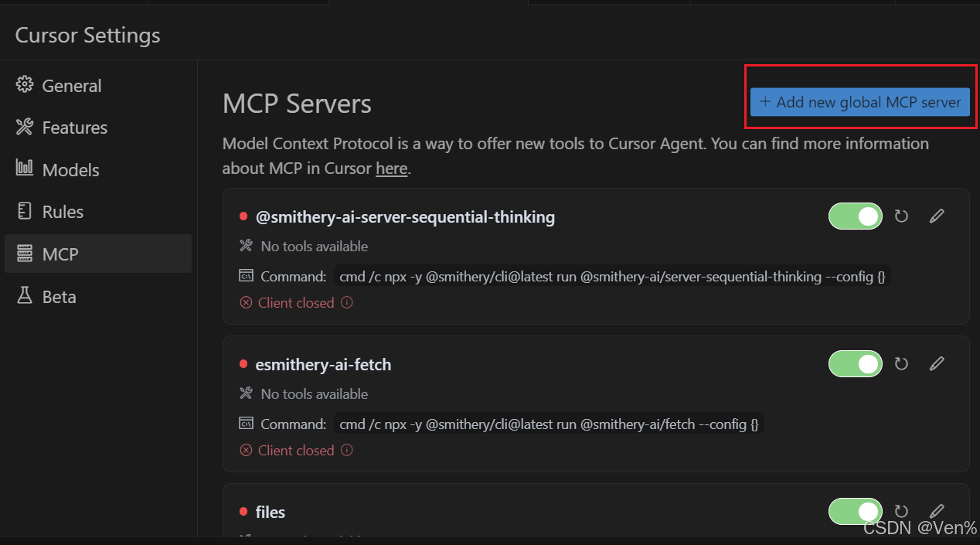Click the Cursor Settings title
This screenshot has height=545, width=980.
click(x=88, y=36)
